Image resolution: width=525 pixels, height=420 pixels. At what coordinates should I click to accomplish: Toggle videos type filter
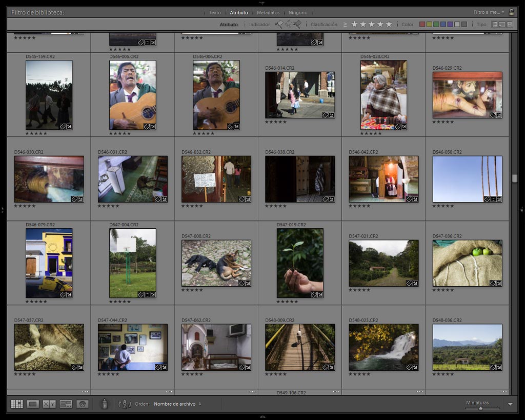(509, 24)
